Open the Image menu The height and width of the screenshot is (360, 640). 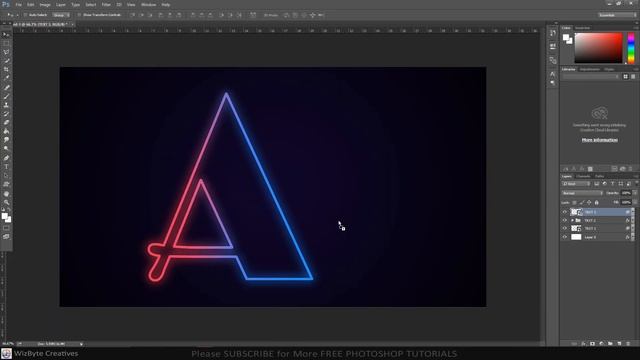45,5
